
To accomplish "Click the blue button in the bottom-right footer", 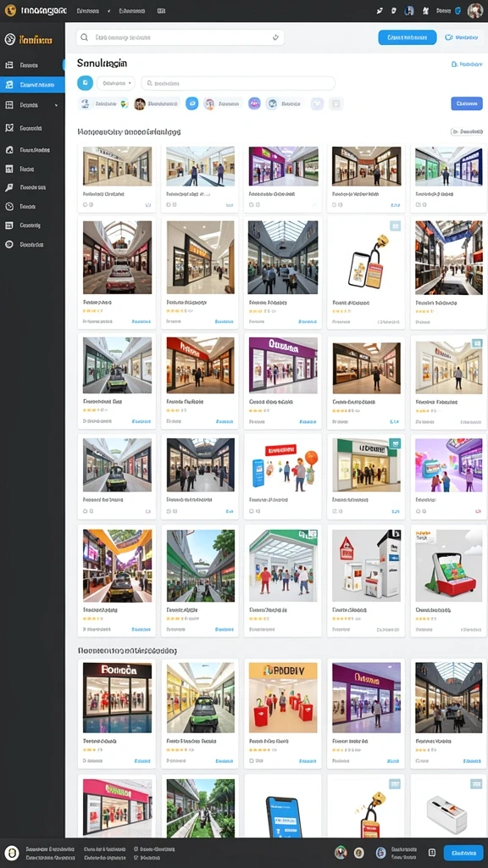I will [x=463, y=853].
